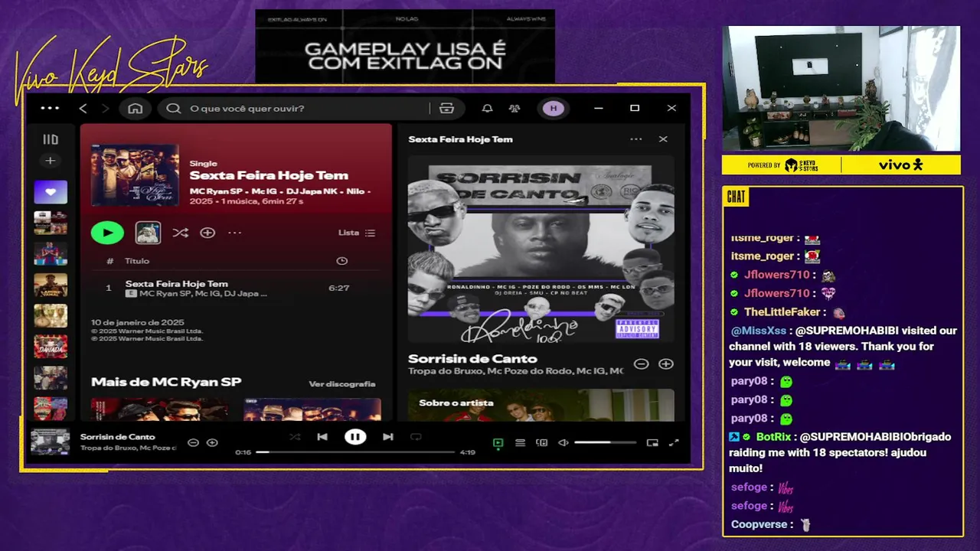Click the duration clock column header
980x551 pixels.
tap(341, 261)
